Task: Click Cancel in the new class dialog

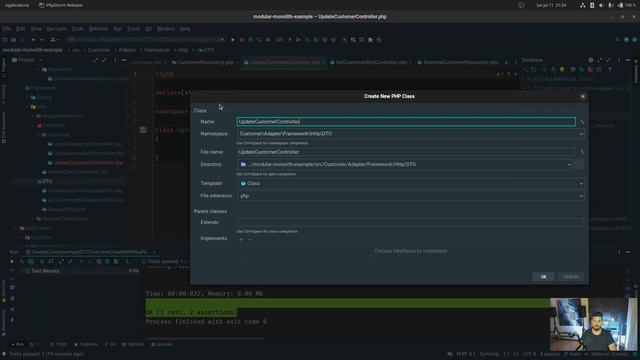Action: [x=571, y=277]
